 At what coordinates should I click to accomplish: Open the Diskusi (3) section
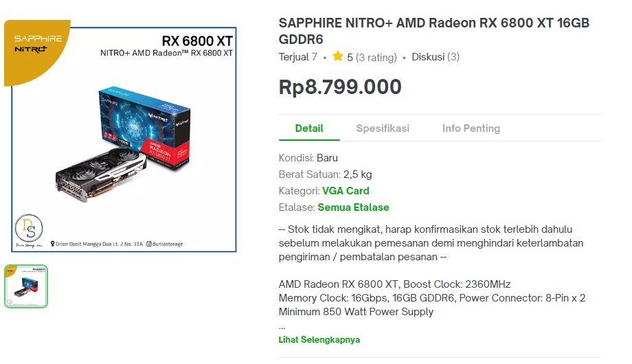click(436, 57)
